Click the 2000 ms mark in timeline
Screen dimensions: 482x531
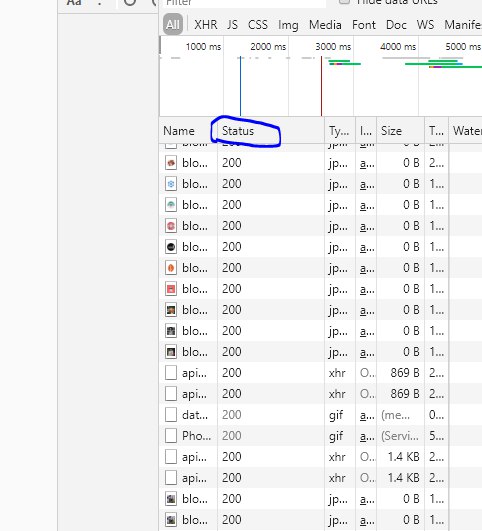[268, 46]
